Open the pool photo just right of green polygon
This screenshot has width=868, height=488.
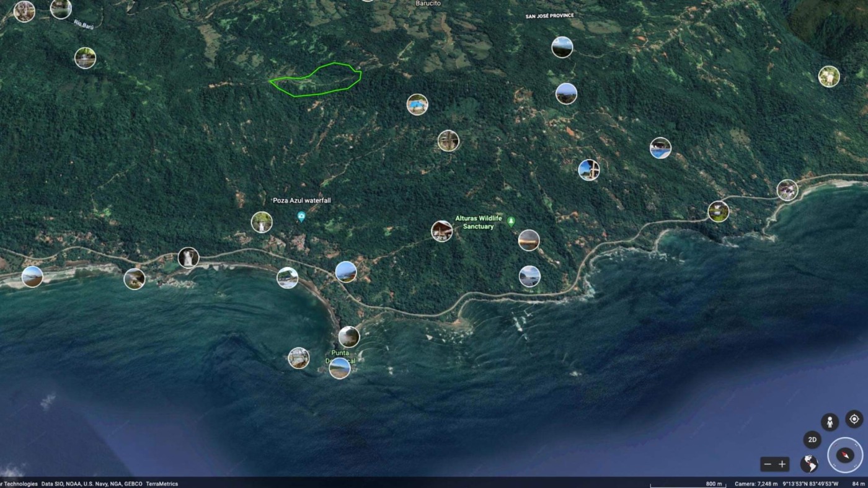[417, 104]
